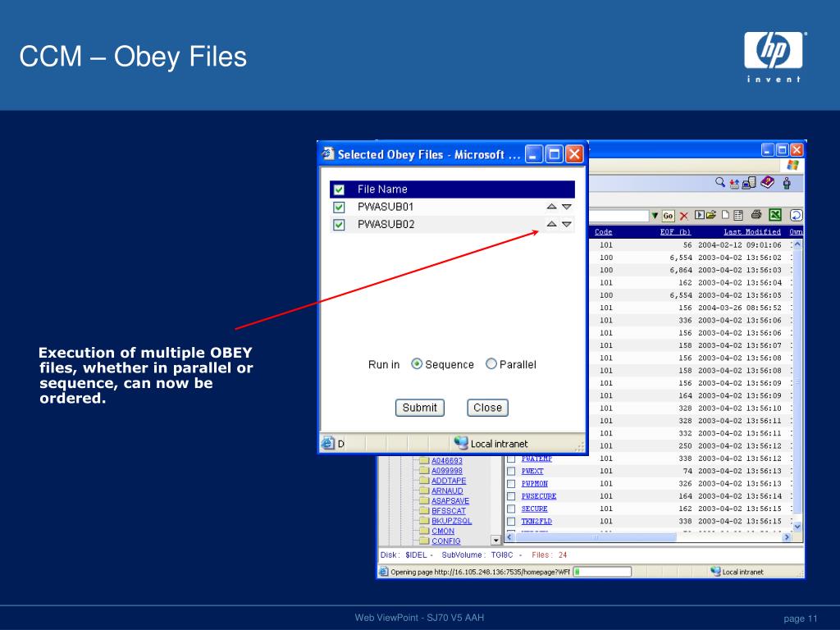Open the SECURE file link
This screenshot has height=630, width=840.
(x=534, y=509)
